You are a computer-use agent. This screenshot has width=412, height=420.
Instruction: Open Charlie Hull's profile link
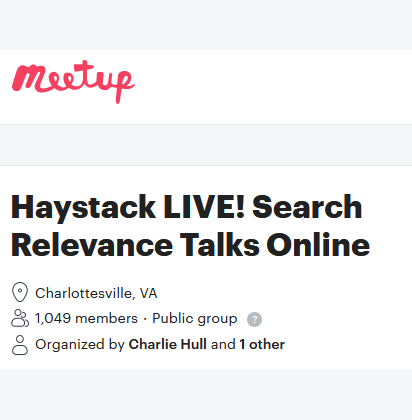click(168, 344)
